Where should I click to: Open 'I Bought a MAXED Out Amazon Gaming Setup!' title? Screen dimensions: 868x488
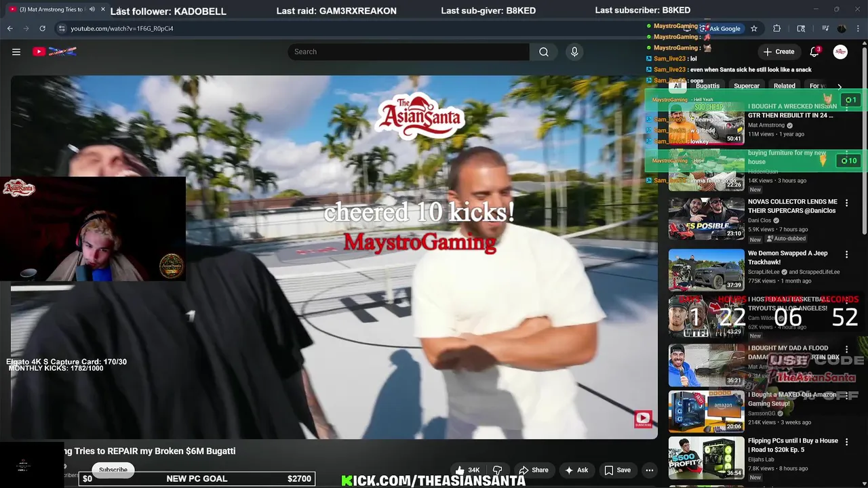792,399
